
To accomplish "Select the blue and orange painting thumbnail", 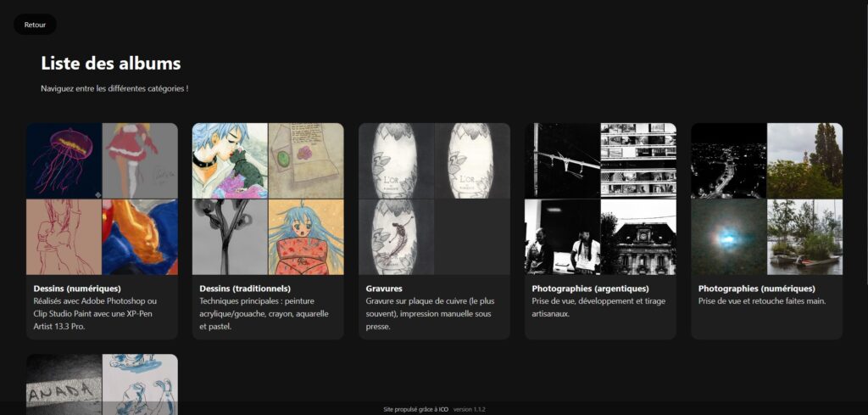I will coord(140,237).
